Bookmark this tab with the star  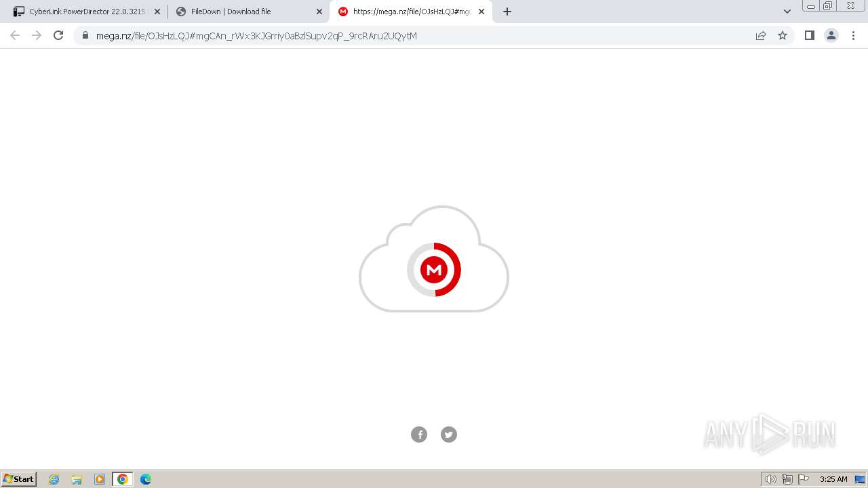point(783,35)
